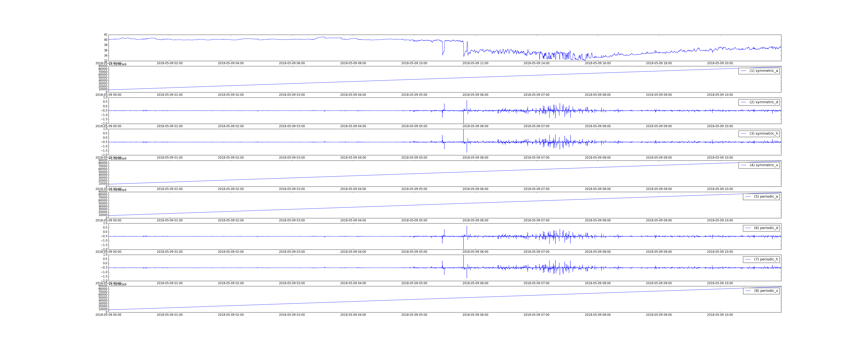This screenshot has height=347, width=868.
Task: Click the "(7) periodic_h" legend label
Action: pos(766,259)
